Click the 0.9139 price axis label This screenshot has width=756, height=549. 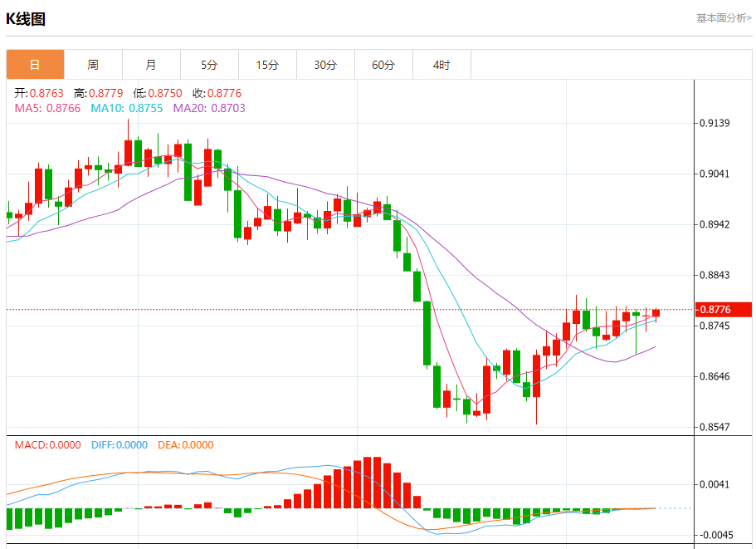(x=715, y=123)
